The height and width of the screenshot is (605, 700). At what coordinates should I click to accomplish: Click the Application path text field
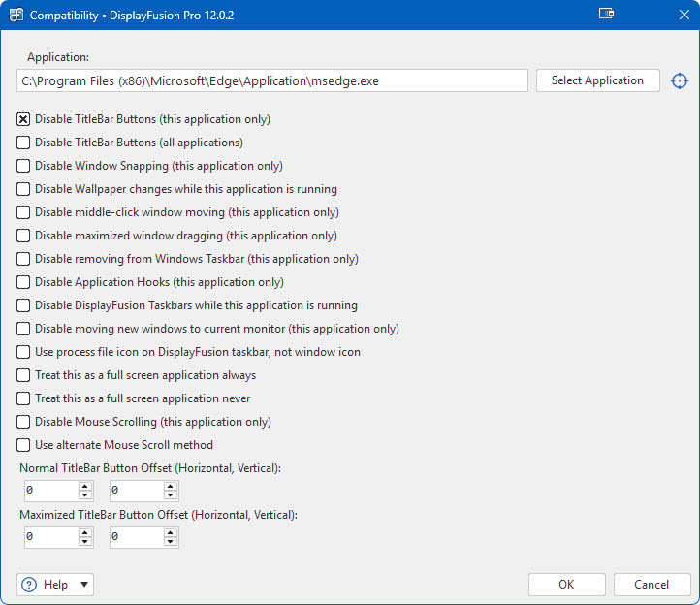pos(271,80)
